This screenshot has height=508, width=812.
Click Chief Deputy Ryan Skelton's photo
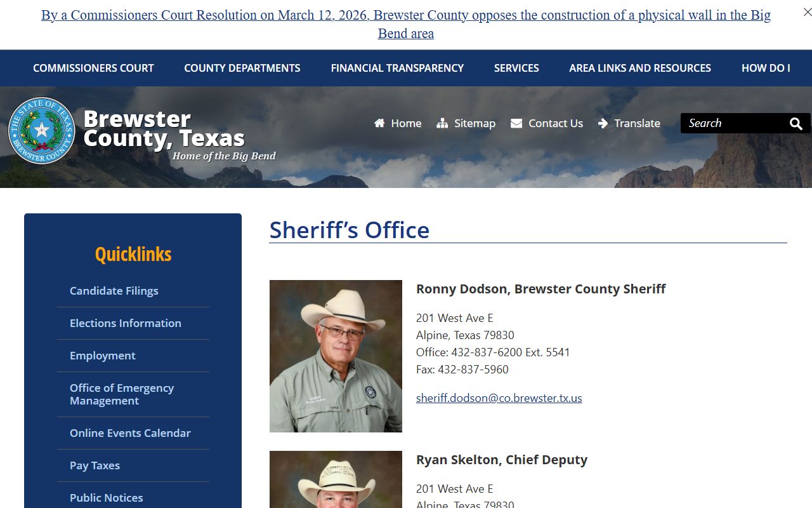point(336,479)
